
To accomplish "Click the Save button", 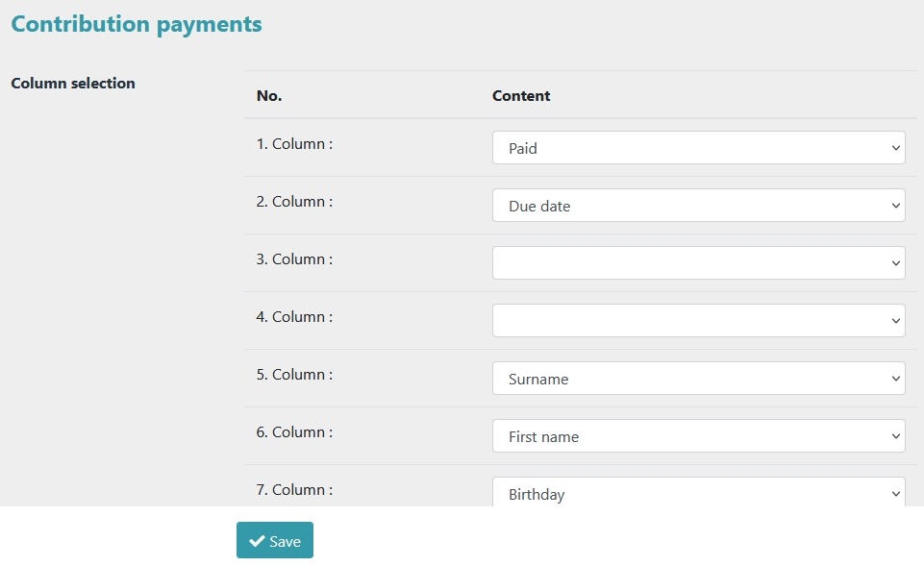I will (x=275, y=541).
